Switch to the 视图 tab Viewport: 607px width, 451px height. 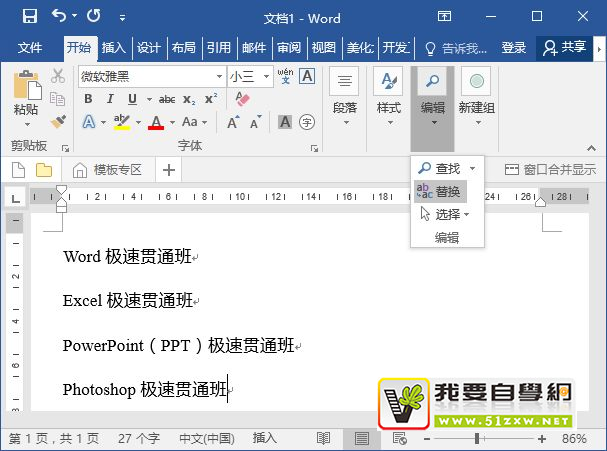pos(324,48)
